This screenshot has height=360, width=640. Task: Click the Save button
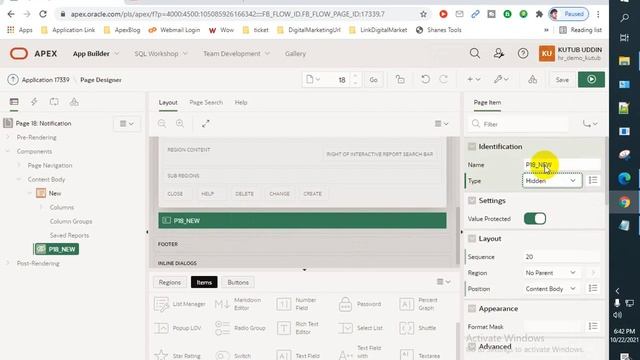pyautogui.click(x=562, y=80)
